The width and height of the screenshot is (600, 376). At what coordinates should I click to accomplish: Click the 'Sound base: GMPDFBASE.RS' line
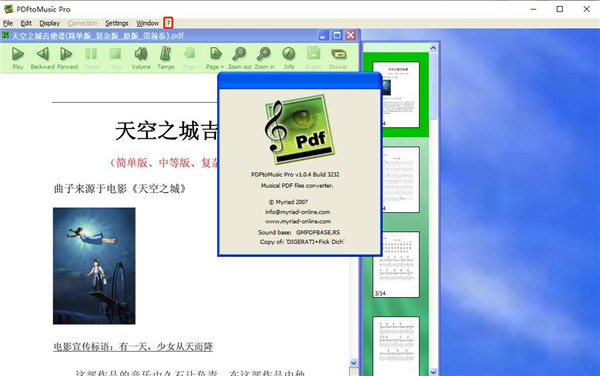point(299,232)
